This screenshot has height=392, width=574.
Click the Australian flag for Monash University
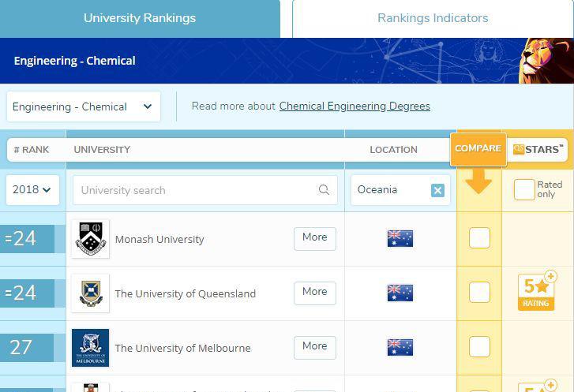(400, 238)
